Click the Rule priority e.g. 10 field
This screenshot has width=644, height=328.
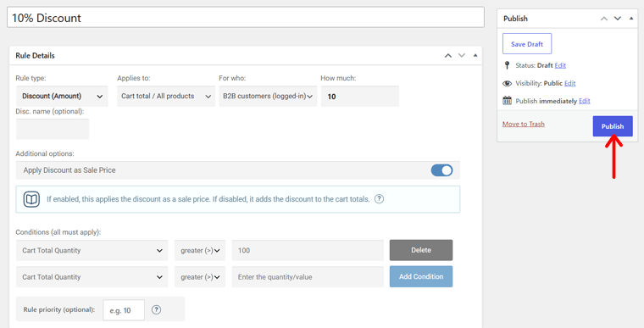124,310
